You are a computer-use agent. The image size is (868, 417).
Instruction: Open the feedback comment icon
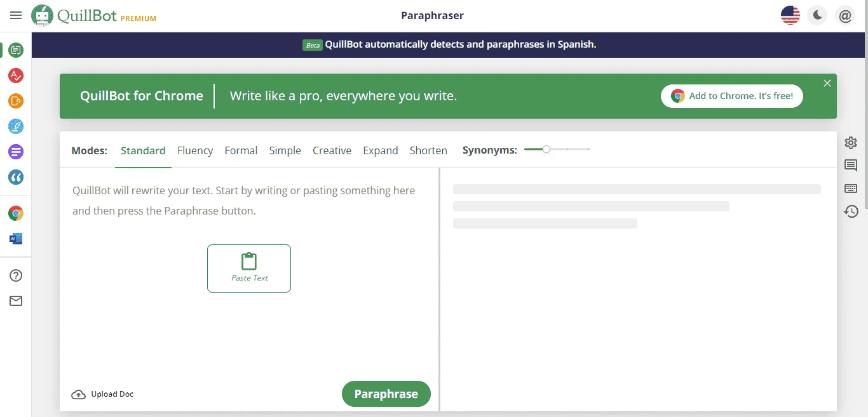851,166
